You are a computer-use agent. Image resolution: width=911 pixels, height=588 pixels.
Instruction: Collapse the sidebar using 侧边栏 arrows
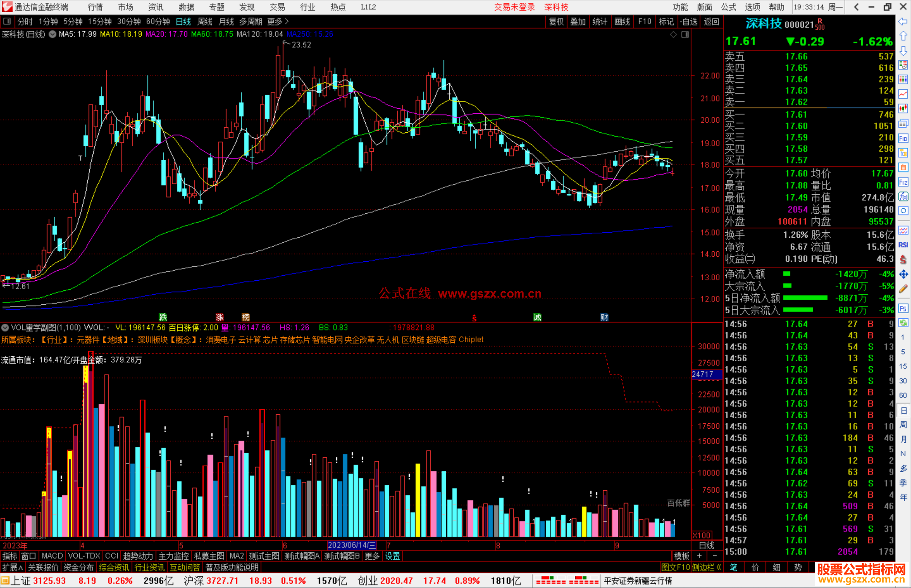(707, 567)
